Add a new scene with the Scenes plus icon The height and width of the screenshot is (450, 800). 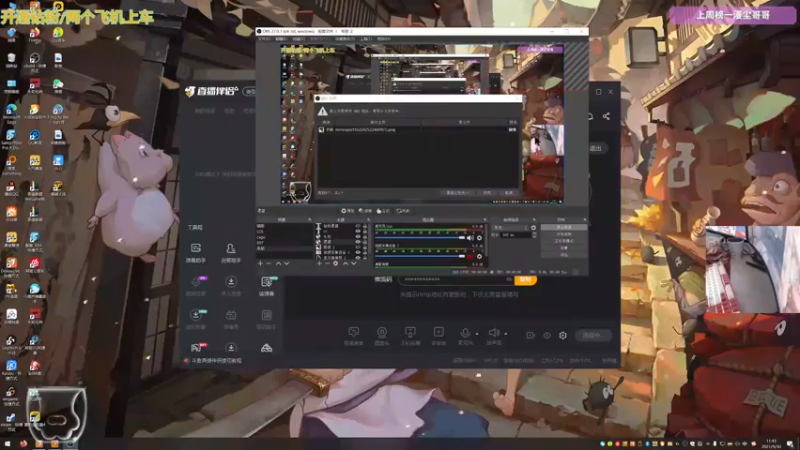(x=260, y=263)
